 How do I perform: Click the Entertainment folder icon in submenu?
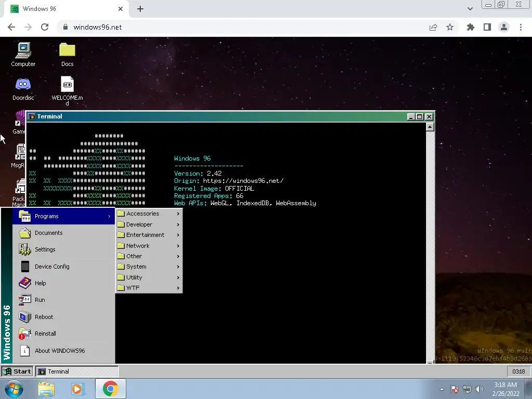click(x=121, y=235)
